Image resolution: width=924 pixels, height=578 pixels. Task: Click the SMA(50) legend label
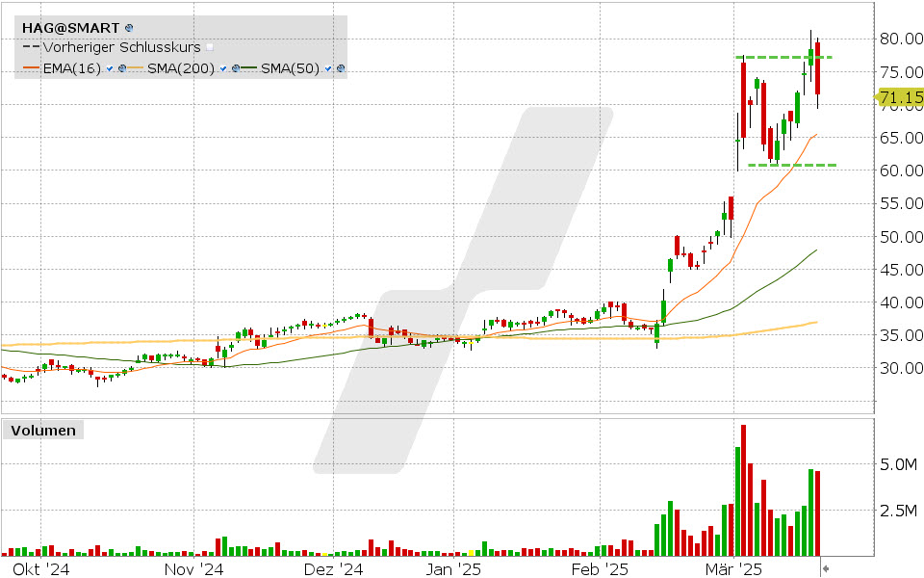(290, 68)
